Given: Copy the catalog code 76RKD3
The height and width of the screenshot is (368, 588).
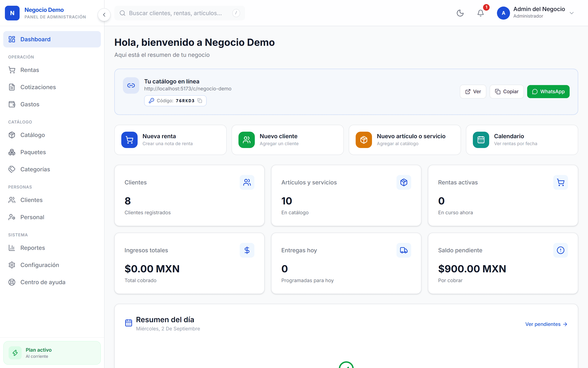Looking at the screenshot, I should click(200, 101).
